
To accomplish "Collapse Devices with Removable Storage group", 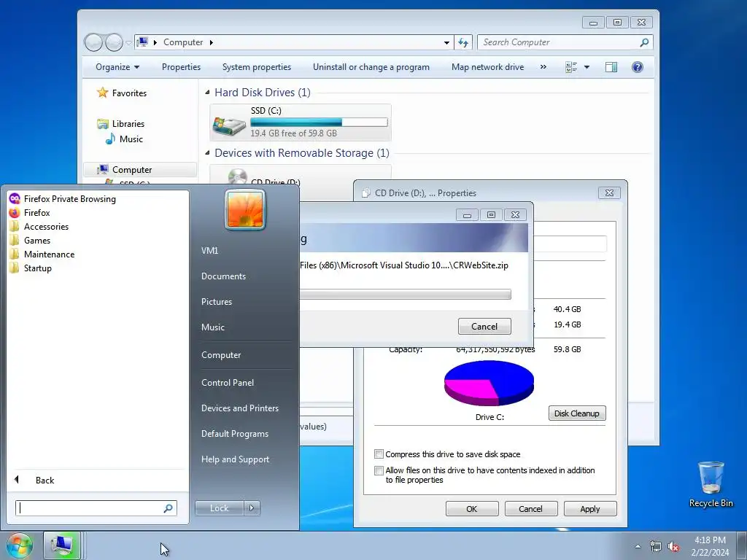I will 207,153.
